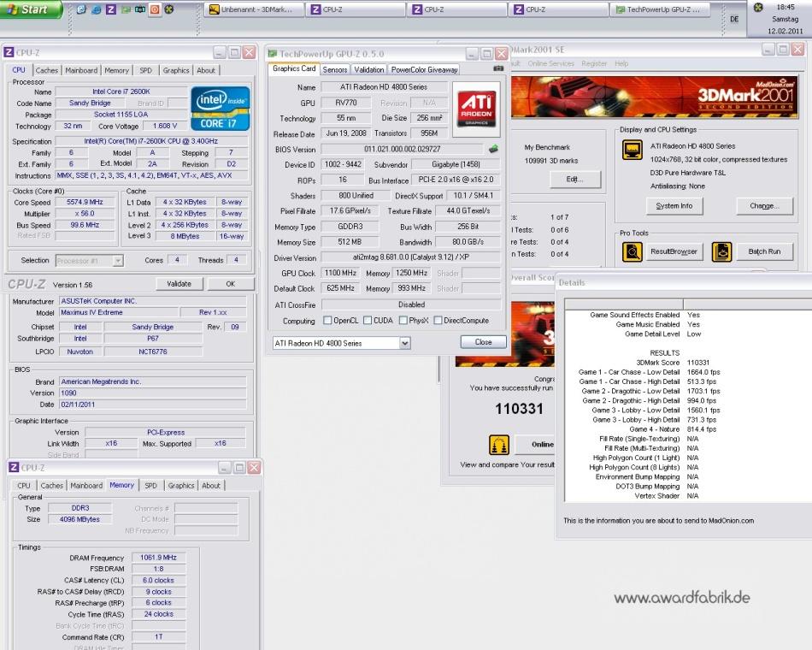The height and width of the screenshot is (650, 812).
Task: Click the BIOS save chip icon in GPU-Z
Action: (493, 150)
